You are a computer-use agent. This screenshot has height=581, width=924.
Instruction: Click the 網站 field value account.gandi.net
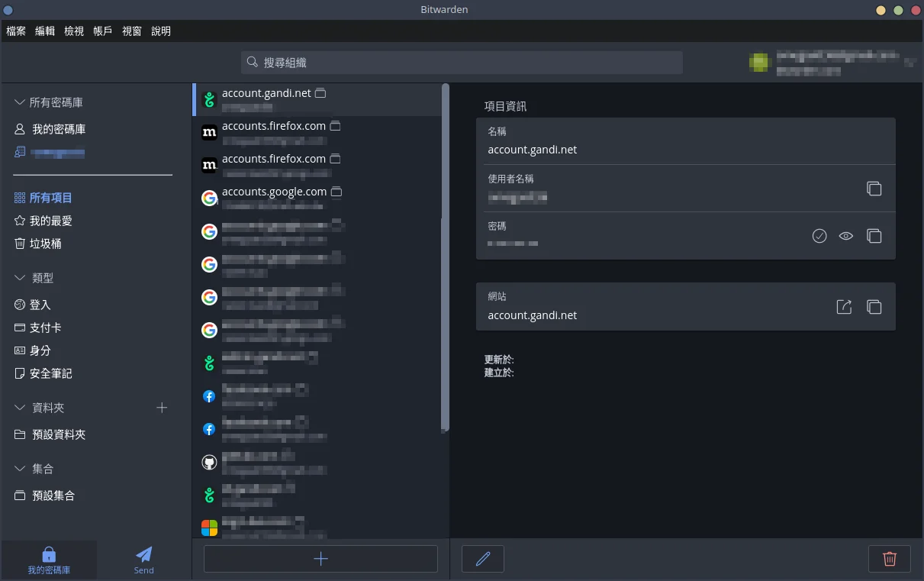tap(533, 315)
